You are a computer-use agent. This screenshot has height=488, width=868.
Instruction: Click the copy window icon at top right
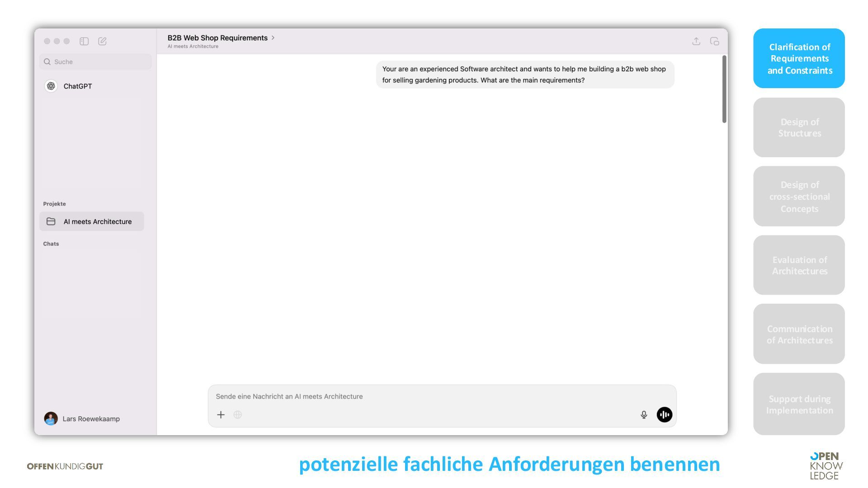click(x=714, y=41)
